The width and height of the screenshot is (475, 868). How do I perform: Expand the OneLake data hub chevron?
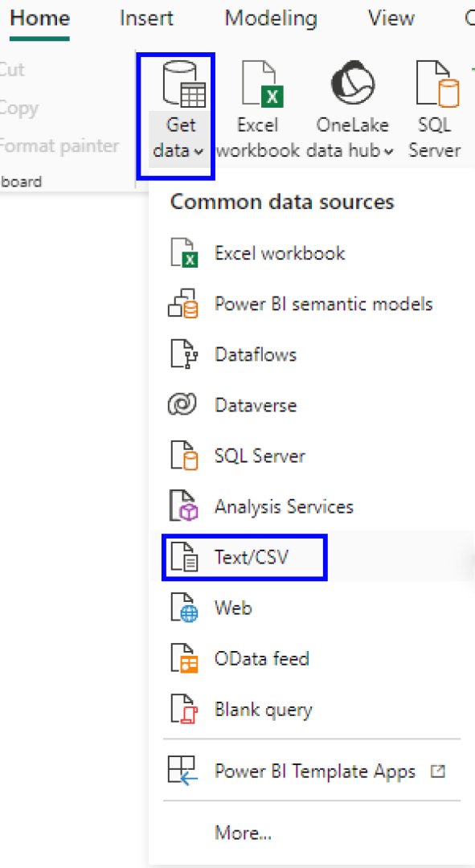point(388,152)
